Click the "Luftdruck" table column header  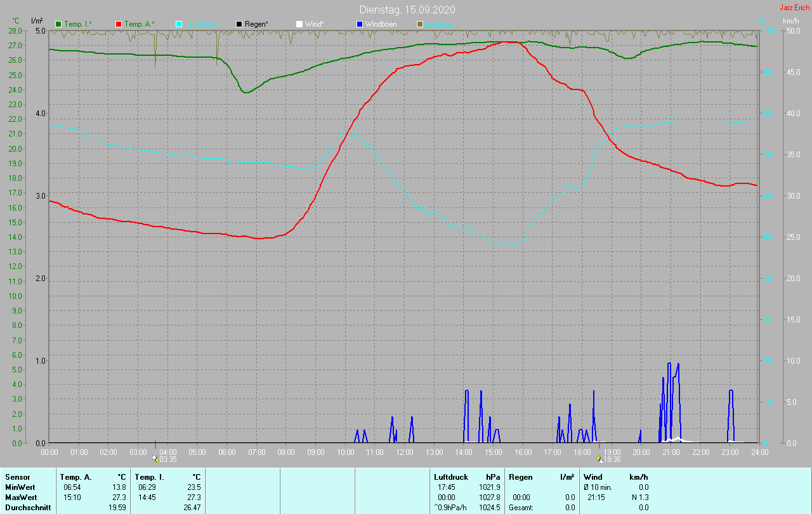coord(451,477)
